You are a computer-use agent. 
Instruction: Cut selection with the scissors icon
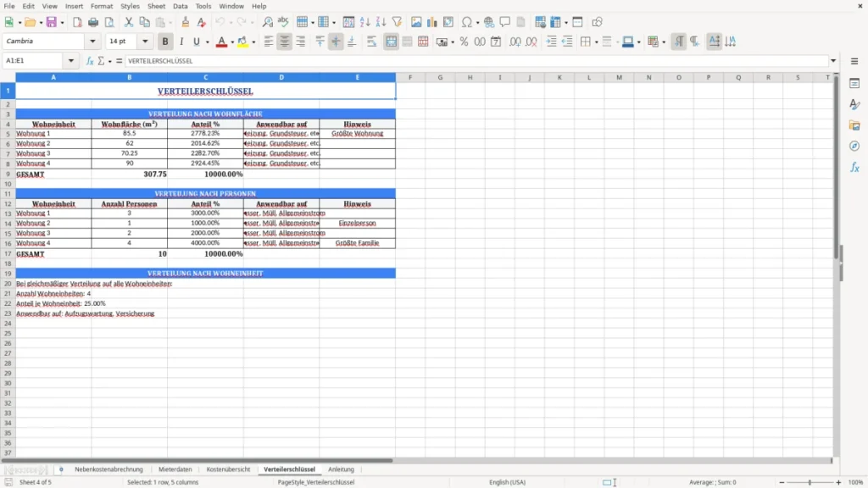pos(129,22)
